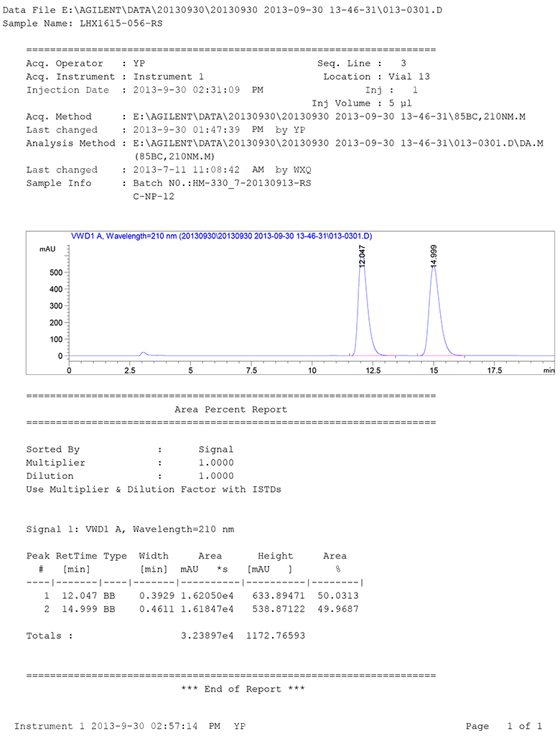Click the 12.047 peak label in chromatogram
Screen dimensions: 560x754
tap(362, 256)
